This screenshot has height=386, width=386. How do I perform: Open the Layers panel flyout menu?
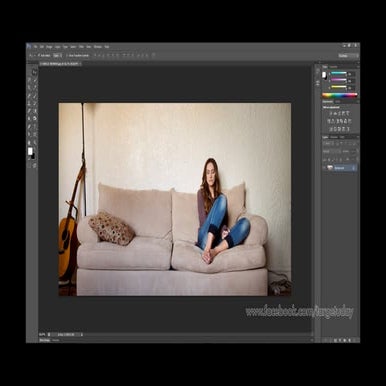click(x=358, y=137)
